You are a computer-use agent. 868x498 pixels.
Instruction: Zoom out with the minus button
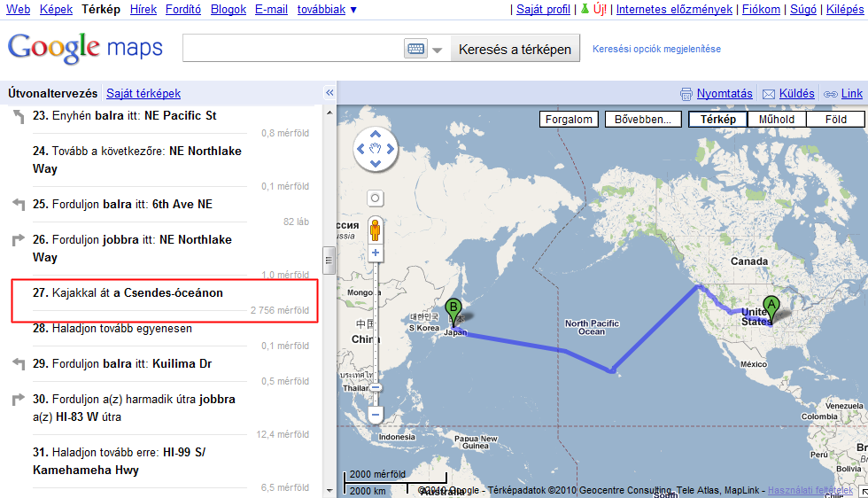pyautogui.click(x=376, y=415)
